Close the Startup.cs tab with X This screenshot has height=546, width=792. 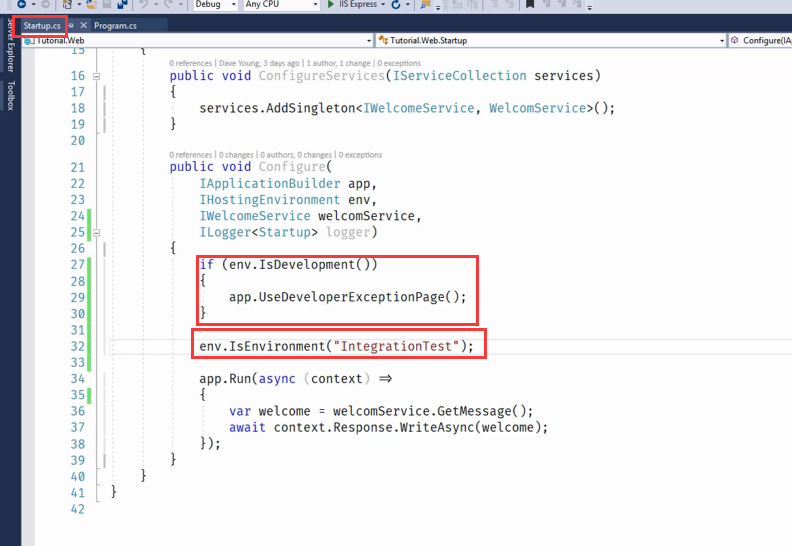click(84, 25)
